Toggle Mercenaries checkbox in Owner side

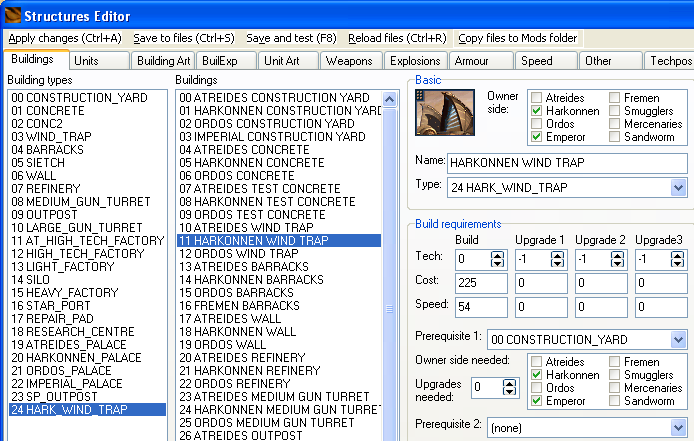coord(614,124)
